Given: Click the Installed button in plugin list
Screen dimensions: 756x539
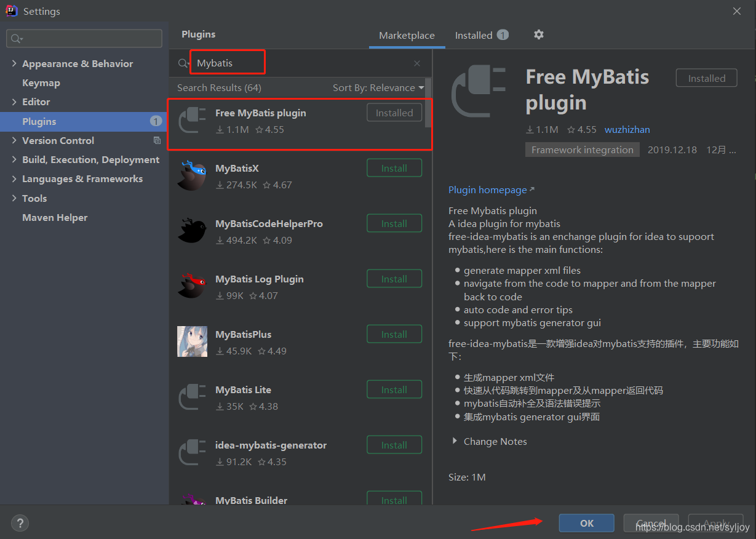Looking at the screenshot, I should (394, 113).
